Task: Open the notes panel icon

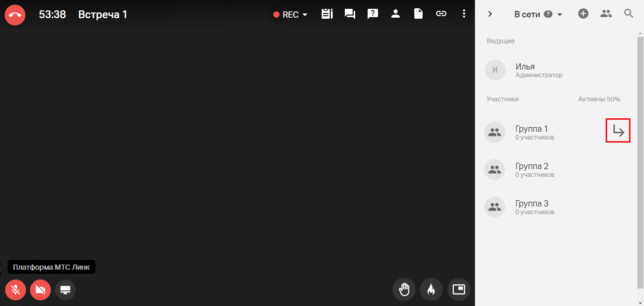Action: pos(327,14)
